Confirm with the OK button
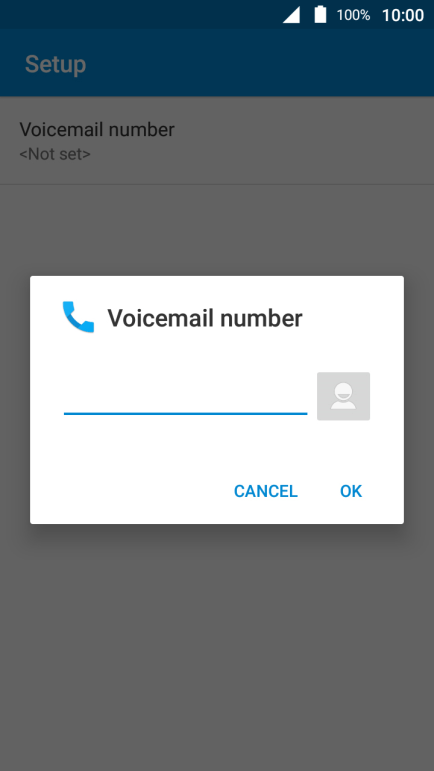Viewport: 434px width, 771px height. point(351,491)
